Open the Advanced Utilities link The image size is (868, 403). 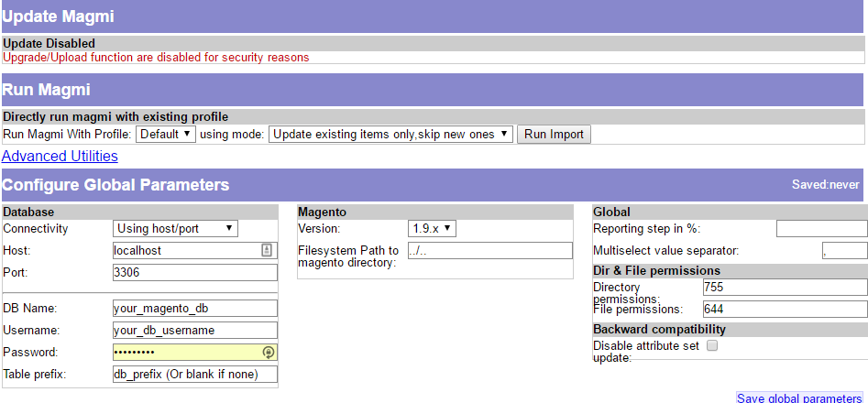click(x=60, y=157)
